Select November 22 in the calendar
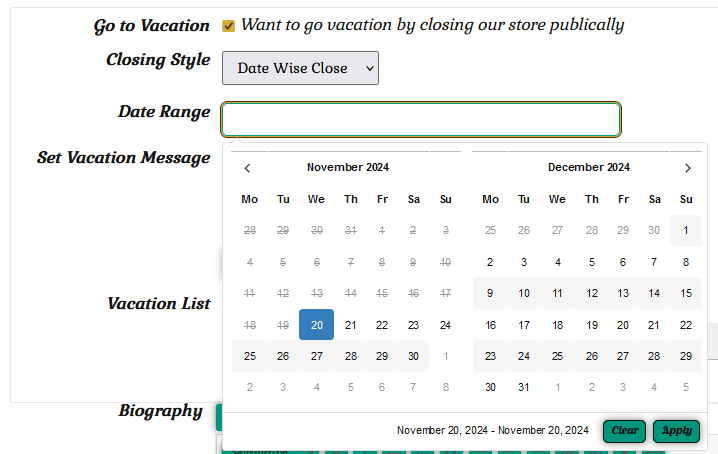Screen dimensions: 718x454 coord(382,325)
